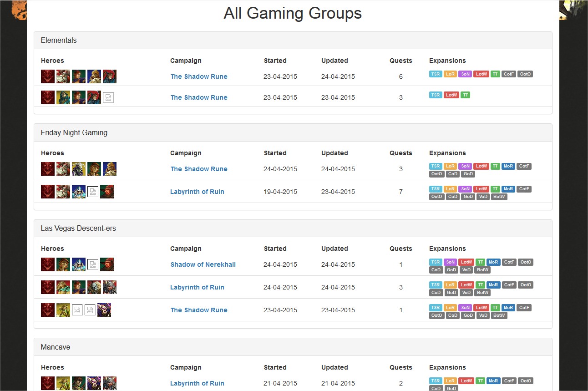Select the horned helmet hero in Mancave row
The width and height of the screenshot is (588, 391).
pyautogui.click(x=110, y=383)
